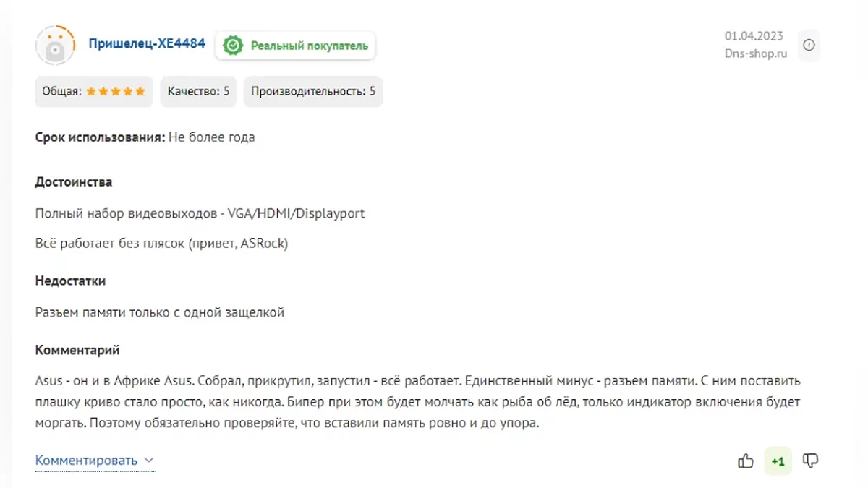Viewport: 868px width, 488px height.
Task: Click the Недостатки section heading
Action: [70, 281]
